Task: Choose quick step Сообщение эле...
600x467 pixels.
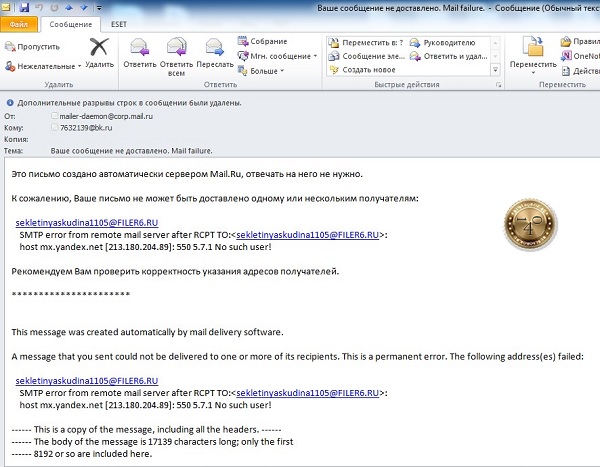Action: pyautogui.click(x=367, y=56)
